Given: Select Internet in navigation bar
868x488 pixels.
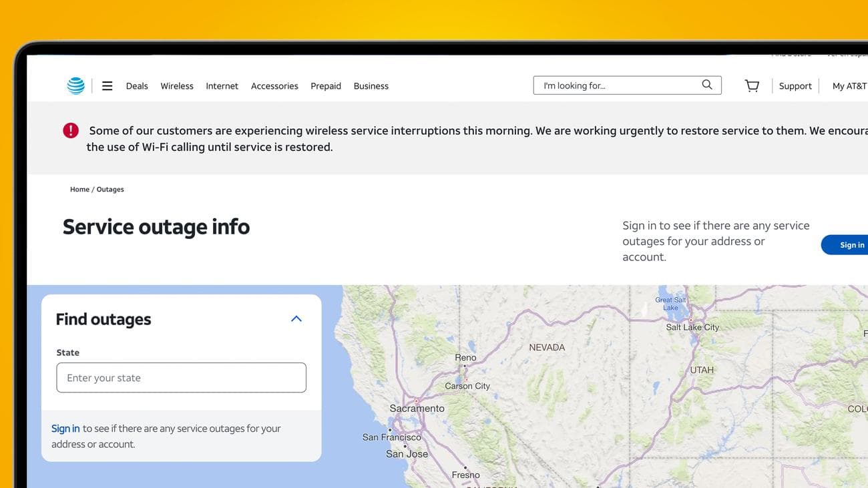Looking at the screenshot, I should [x=222, y=86].
